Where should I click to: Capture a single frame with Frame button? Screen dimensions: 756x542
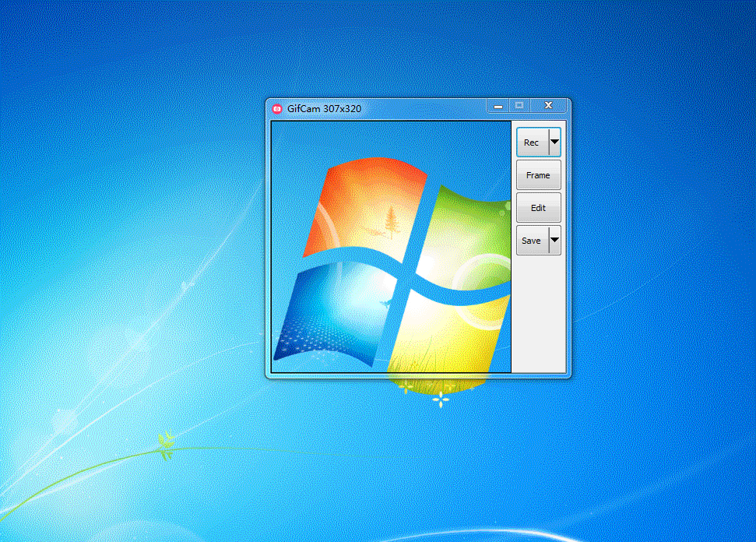pyautogui.click(x=539, y=175)
